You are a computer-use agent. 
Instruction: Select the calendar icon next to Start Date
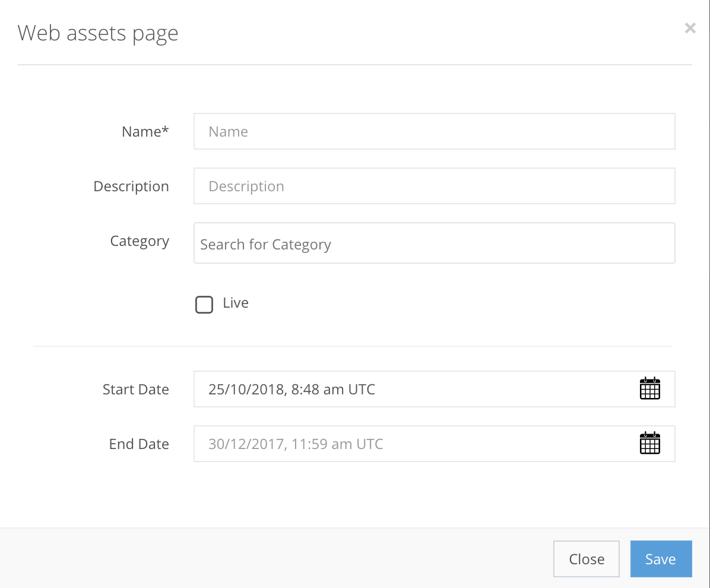tap(649, 388)
